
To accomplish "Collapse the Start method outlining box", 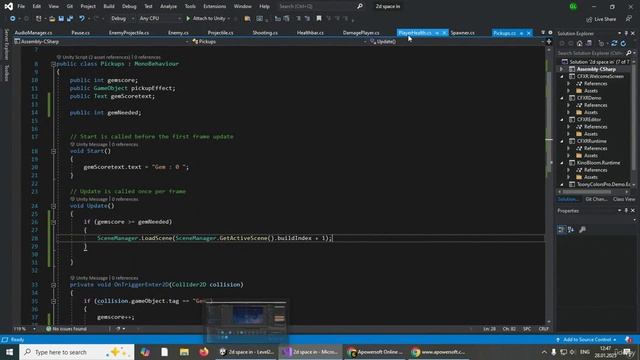I will click(x=53, y=151).
